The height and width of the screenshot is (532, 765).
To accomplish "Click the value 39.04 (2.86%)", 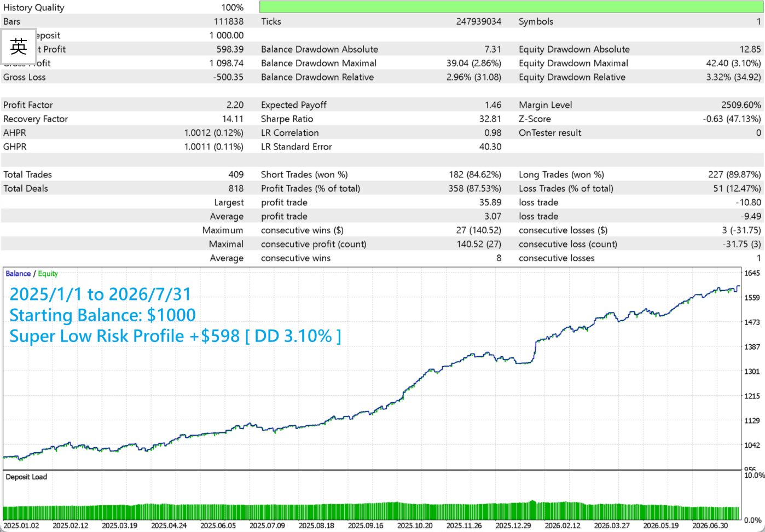I will click(x=474, y=63).
